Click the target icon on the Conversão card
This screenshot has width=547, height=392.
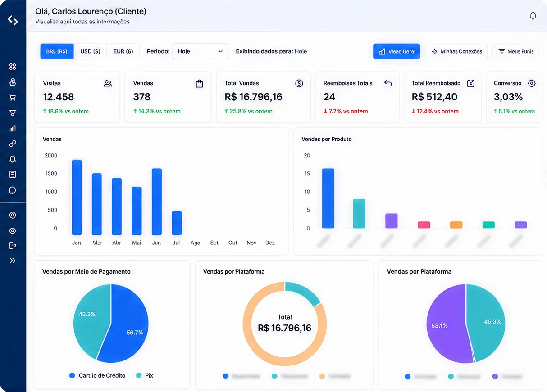(x=532, y=83)
